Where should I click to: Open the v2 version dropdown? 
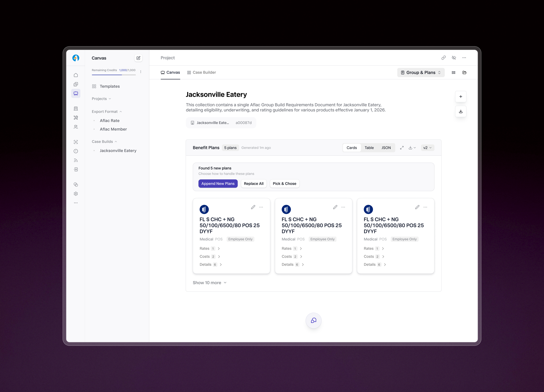[427, 148]
